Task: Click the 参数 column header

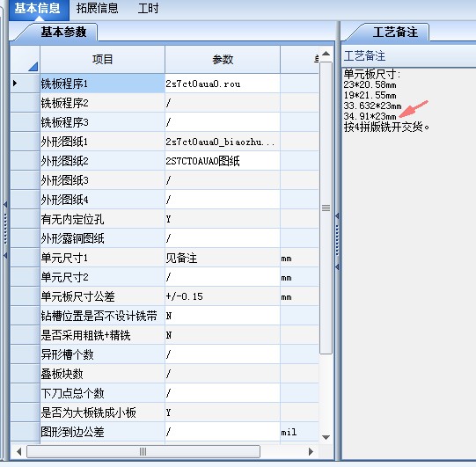Action: click(x=223, y=59)
